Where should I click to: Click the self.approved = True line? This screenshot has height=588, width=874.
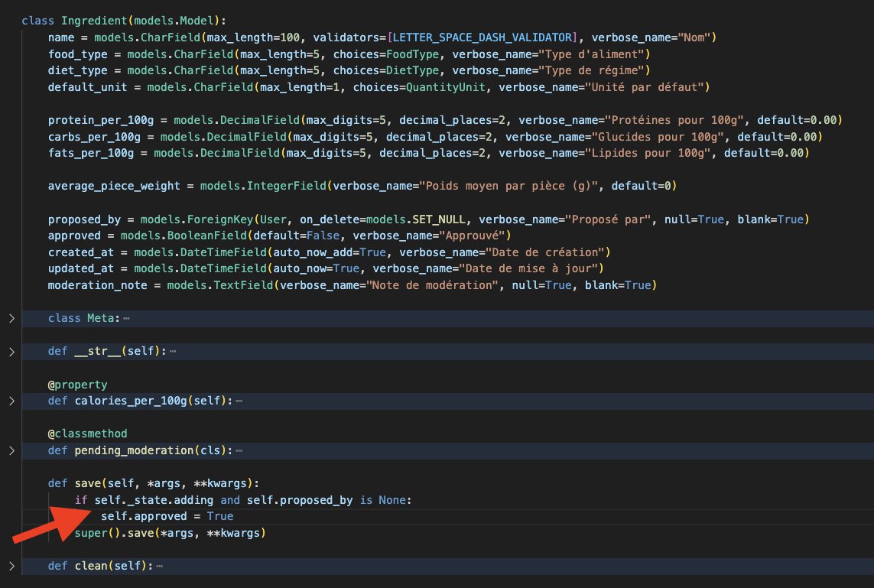click(x=167, y=516)
